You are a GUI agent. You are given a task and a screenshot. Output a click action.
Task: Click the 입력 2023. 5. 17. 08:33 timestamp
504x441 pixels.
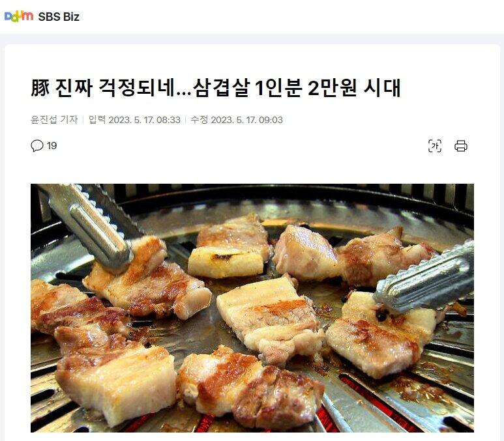pyautogui.click(x=134, y=120)
